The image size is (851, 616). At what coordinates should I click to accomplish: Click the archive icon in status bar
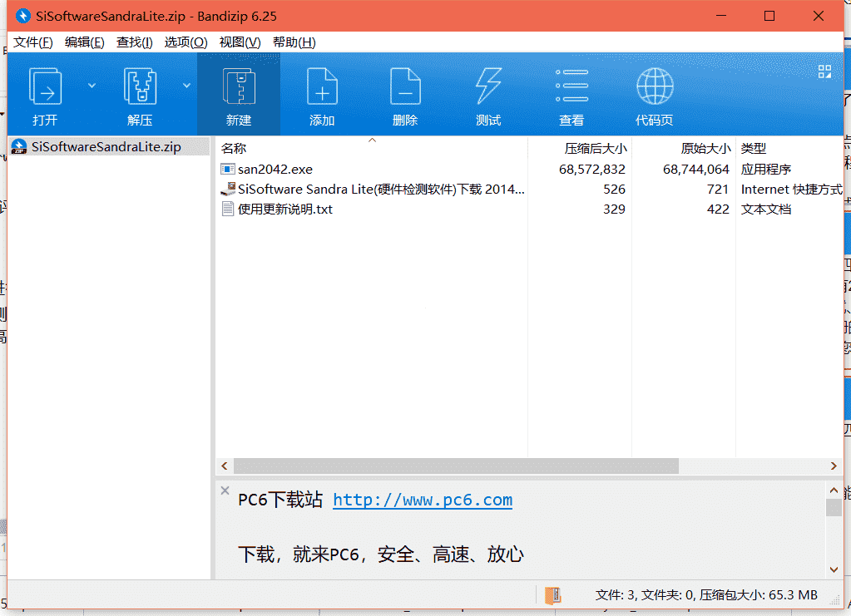pos(552,595)
